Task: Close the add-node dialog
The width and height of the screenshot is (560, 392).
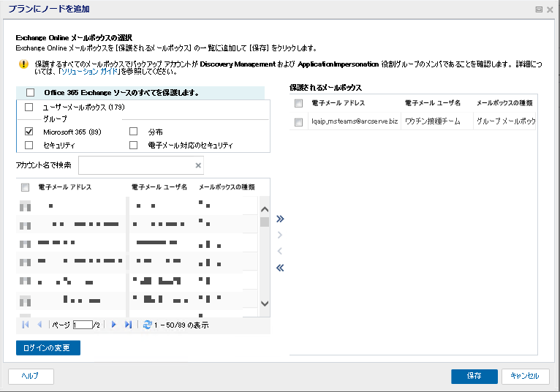Action: (550, 10)
